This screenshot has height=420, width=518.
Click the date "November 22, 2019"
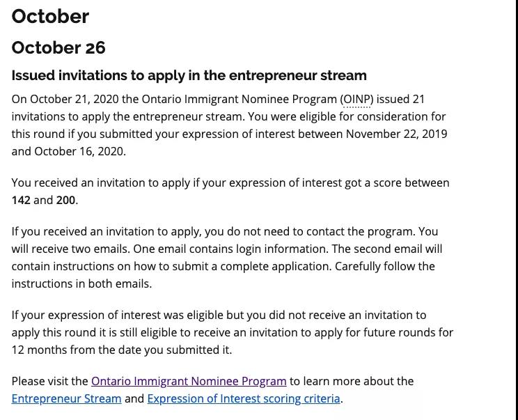pos(396,134)
